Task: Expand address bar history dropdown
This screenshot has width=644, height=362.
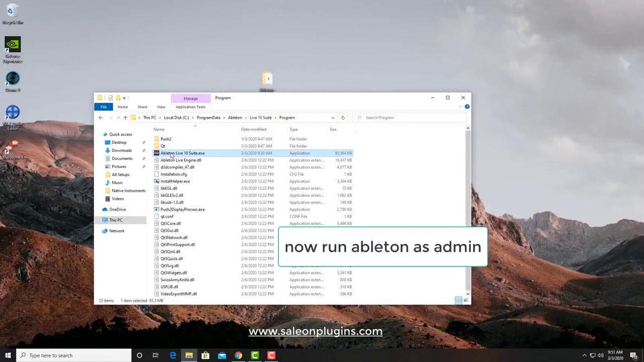Action: [333, 118]
